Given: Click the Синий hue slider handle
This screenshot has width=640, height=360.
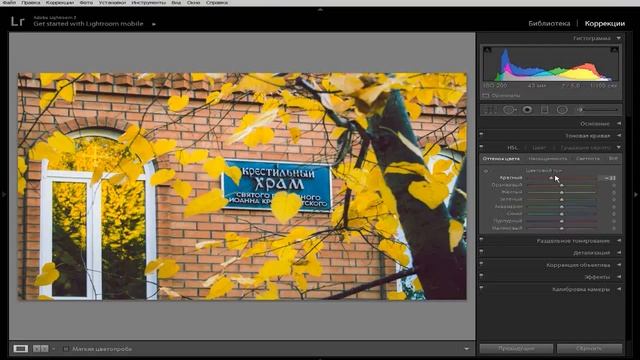Looking at the screenshot, I should tap(562, 214).
